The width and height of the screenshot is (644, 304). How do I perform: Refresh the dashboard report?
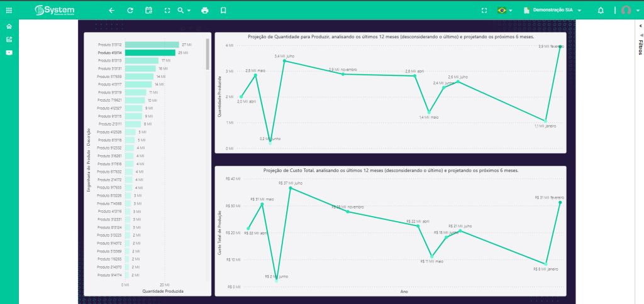130,10
